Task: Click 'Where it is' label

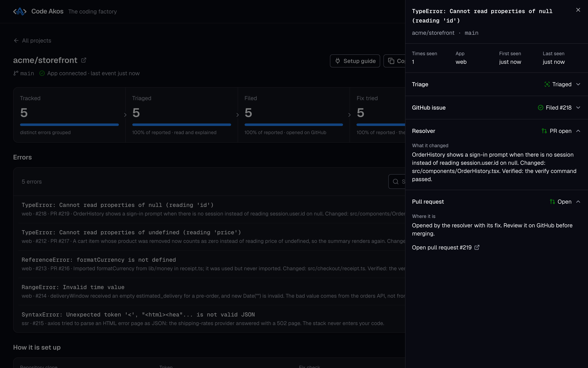Action: (423, 216)
